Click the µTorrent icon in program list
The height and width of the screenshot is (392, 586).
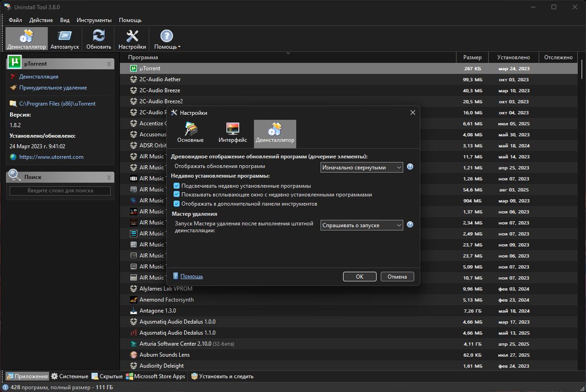(134, 68)
